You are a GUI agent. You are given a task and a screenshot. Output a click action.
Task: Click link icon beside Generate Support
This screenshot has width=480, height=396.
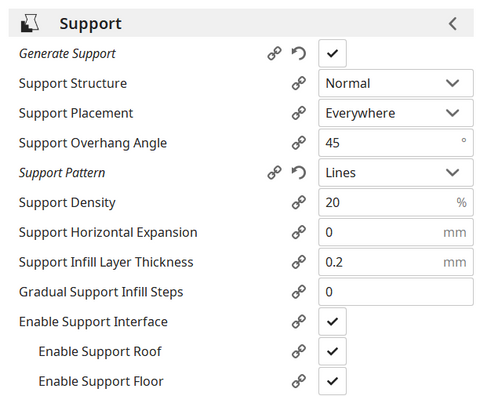coord(274,53)
